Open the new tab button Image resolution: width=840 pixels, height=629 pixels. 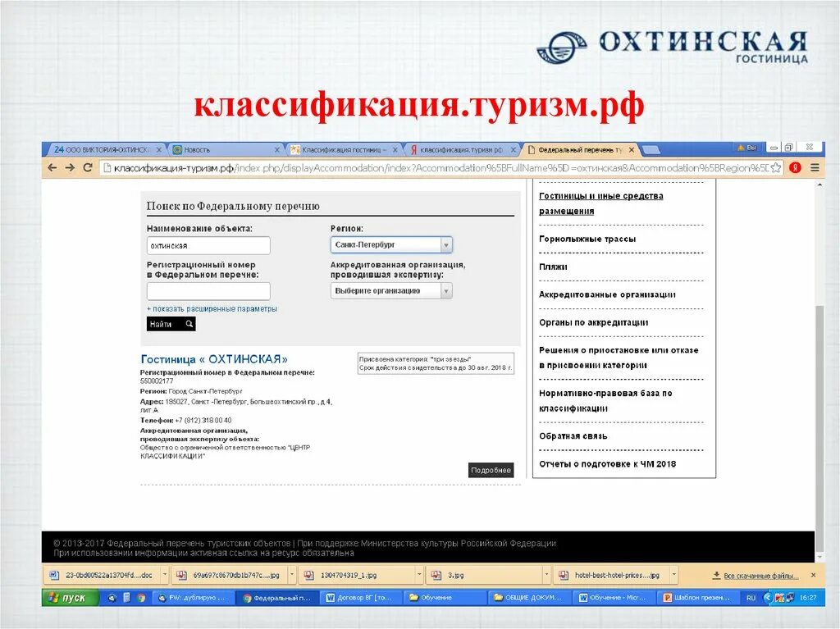[651, 149]
